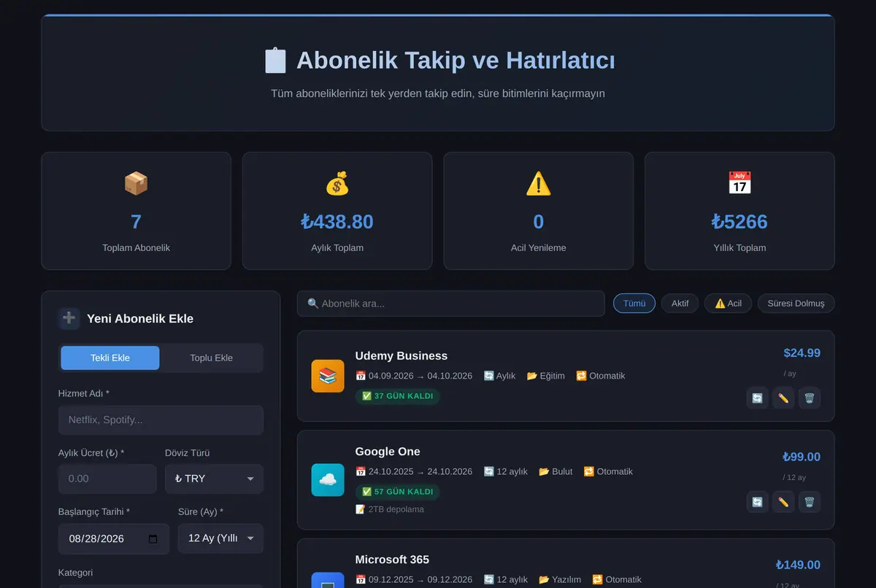Click the warning icon above Acil Yenileme
876x588 pixels.
(x=539, y=183)
